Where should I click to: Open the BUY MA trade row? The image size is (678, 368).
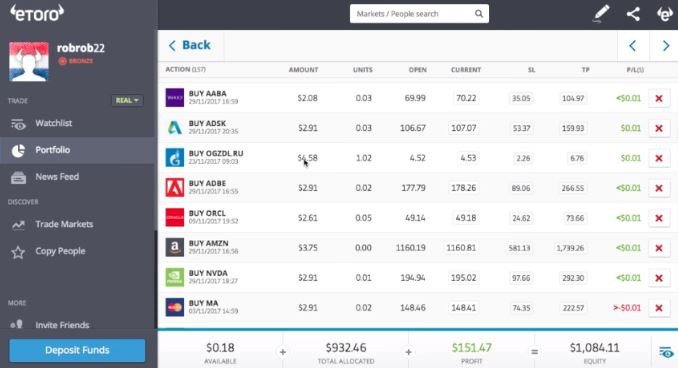coord(418,307)
